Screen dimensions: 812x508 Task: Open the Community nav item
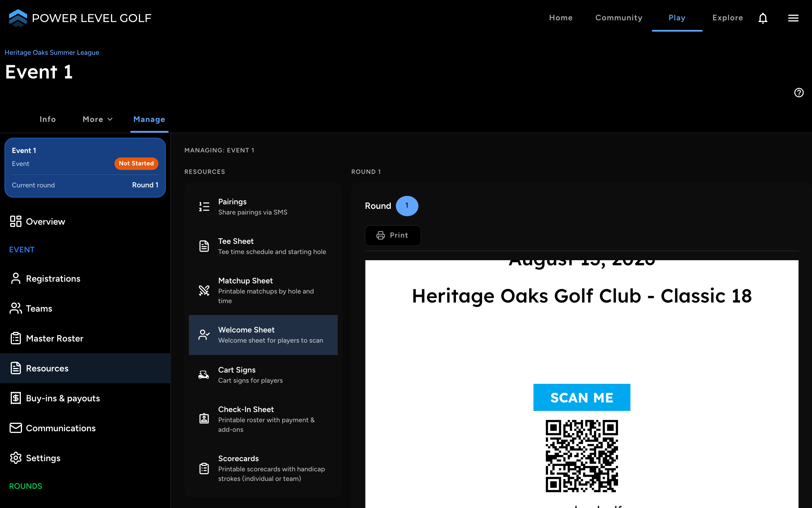click(619, 18)
